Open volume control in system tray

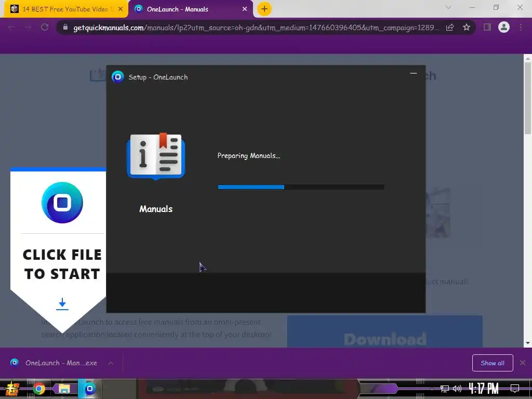click(x=457, y=389)
